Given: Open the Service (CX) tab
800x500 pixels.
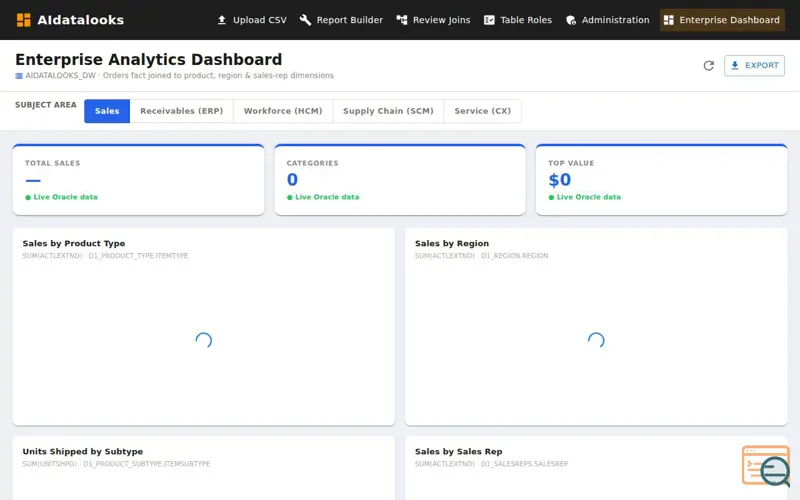Looking at the screenshot, I should [x=483, y=111].
